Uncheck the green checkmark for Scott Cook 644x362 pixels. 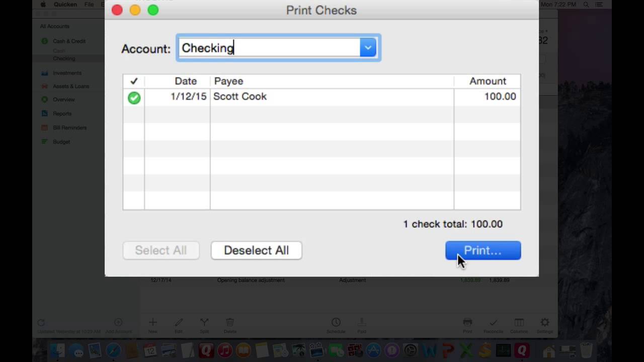(x=134, y=98)
